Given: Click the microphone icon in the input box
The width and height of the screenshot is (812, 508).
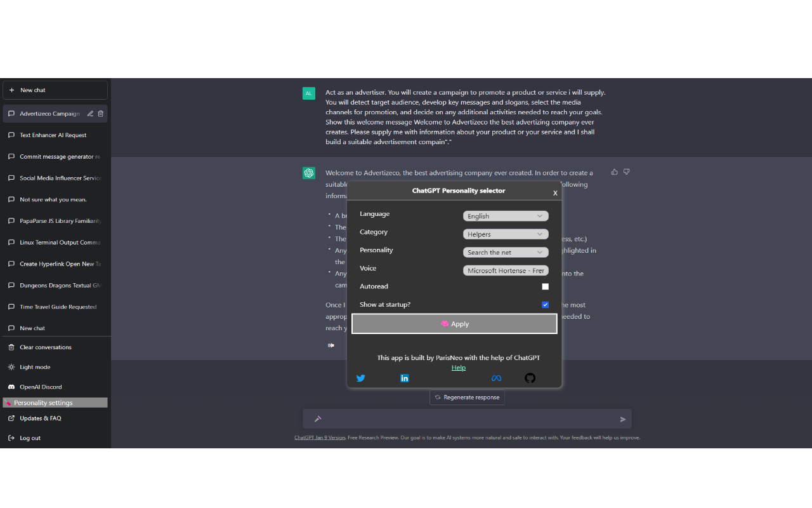Looking at the screenshot, I should (x=318, y=419).
